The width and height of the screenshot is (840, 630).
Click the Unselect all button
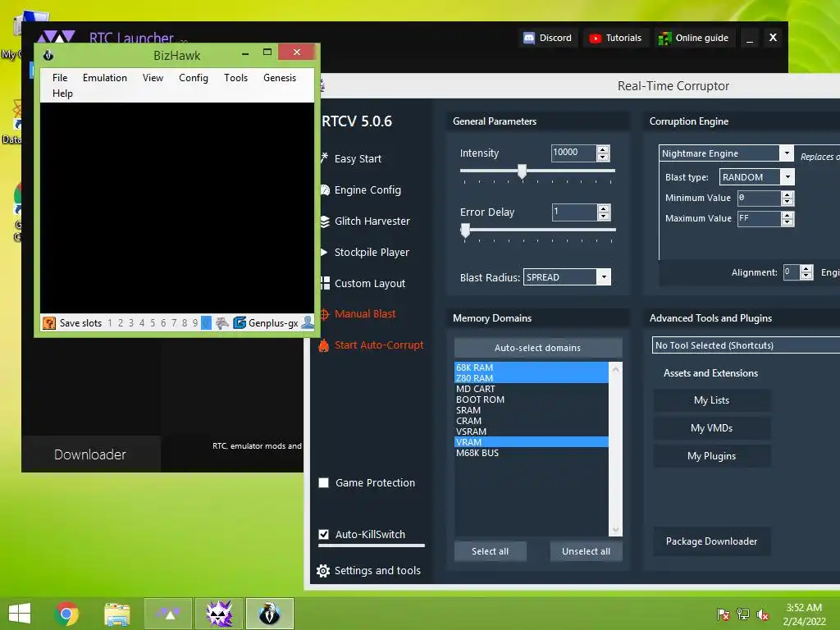pyautogui.click(x=586, y=551)
